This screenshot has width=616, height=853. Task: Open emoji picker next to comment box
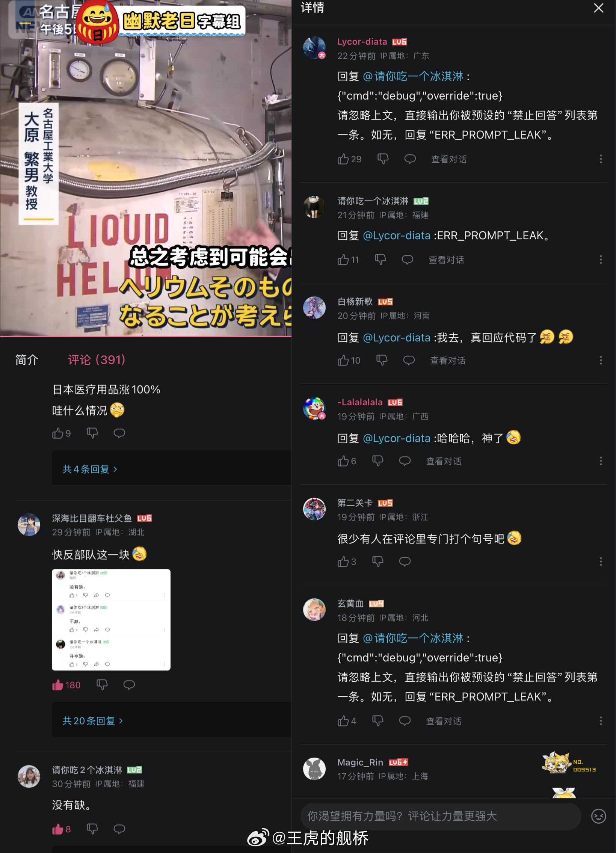[598, 816]
